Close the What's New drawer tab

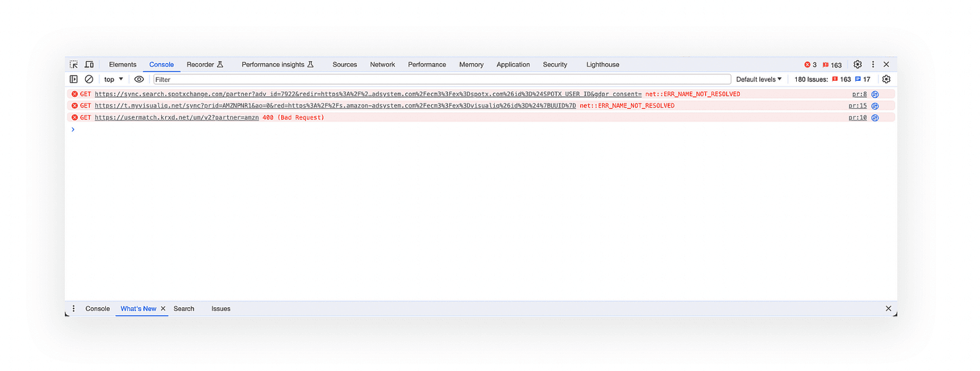(163, 309)
